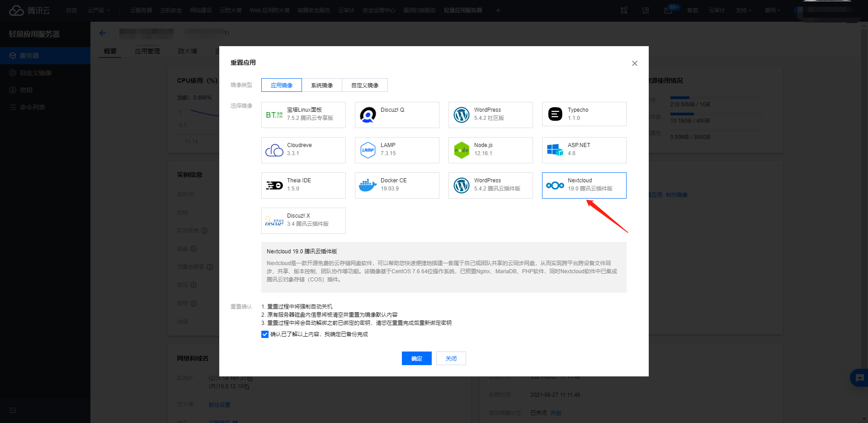Show info tooltip next to 磁盘

pyautogui.click(x=193, y=249)
